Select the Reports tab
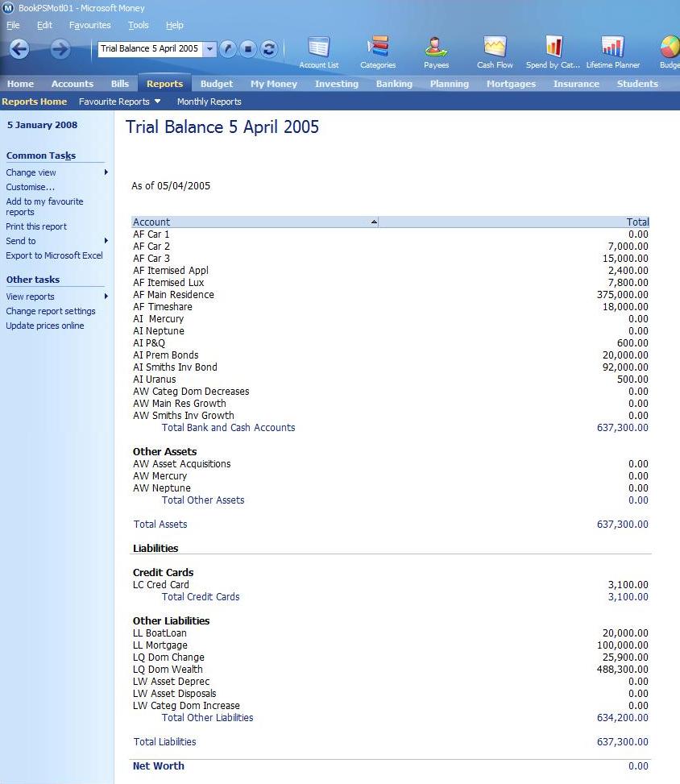Screen dimensions: 680x784 164,84
